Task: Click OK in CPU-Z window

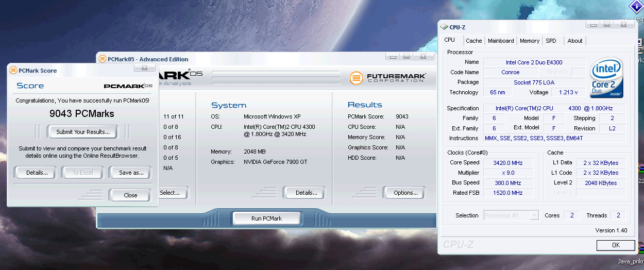Action: [616, 245]
